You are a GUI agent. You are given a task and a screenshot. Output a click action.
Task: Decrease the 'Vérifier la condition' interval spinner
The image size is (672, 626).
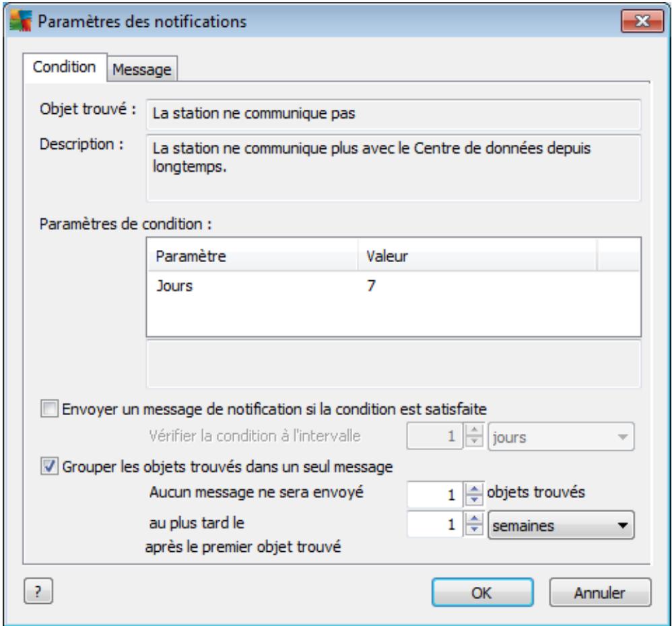tap(474, 442)
